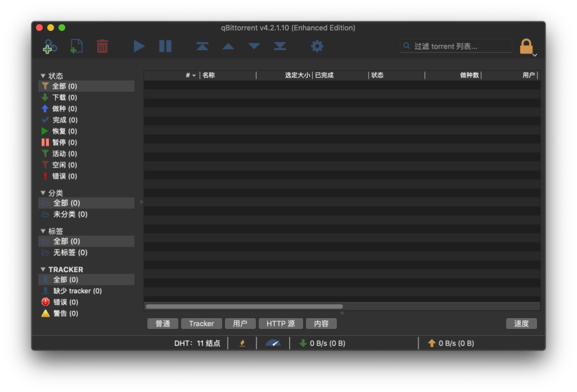Image resolution: width=577 pixels, height=392 pixels.
Task: Select tracker 警告 (0) item
Action: pyautogui.click(x=86, y=313)
